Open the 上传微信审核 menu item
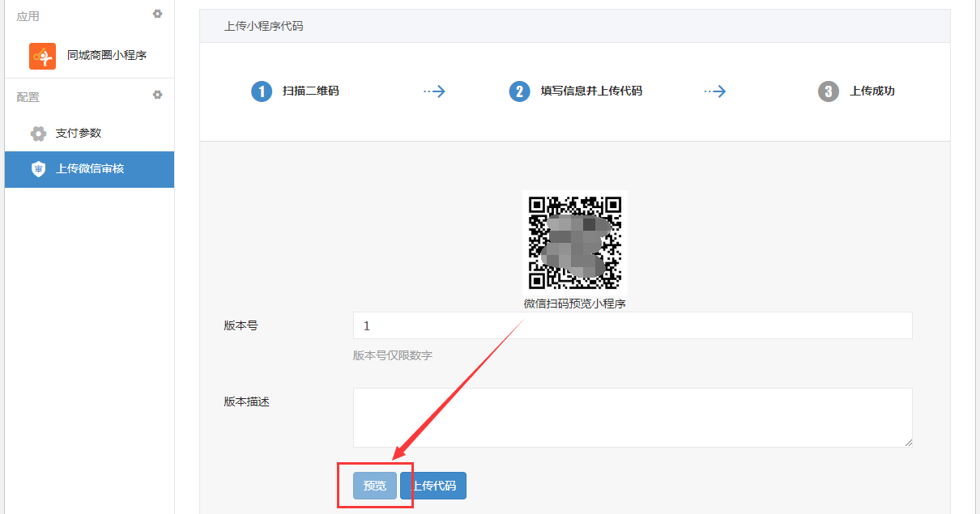980x514 pixels. coord(90,169)
